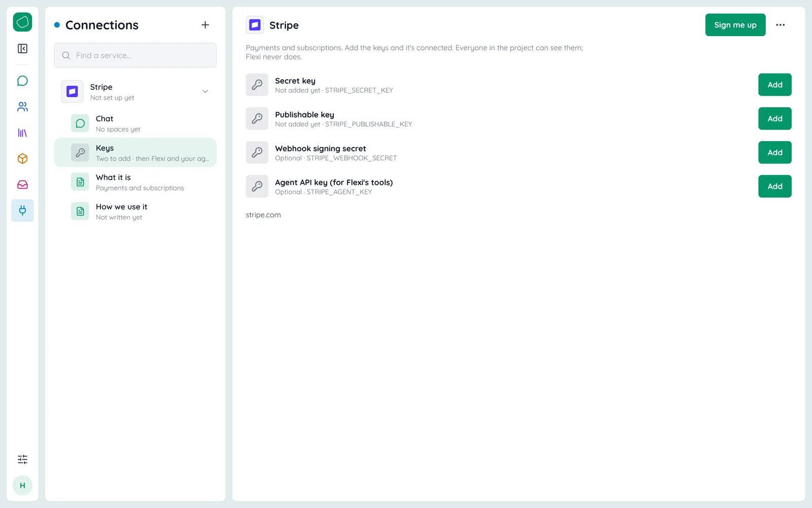This screenshot has width=812, height=508.
Task: Click the key icon beside Publishable key
Action: pyautogui.click(x=257, y=118)
